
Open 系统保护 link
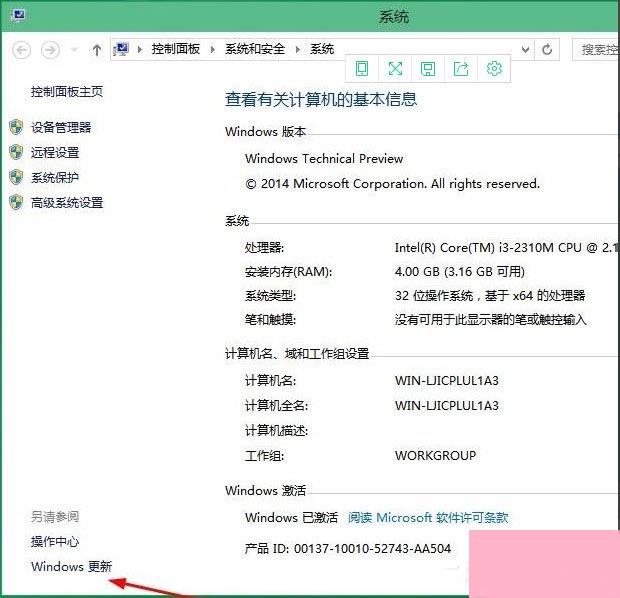(55, 178)
